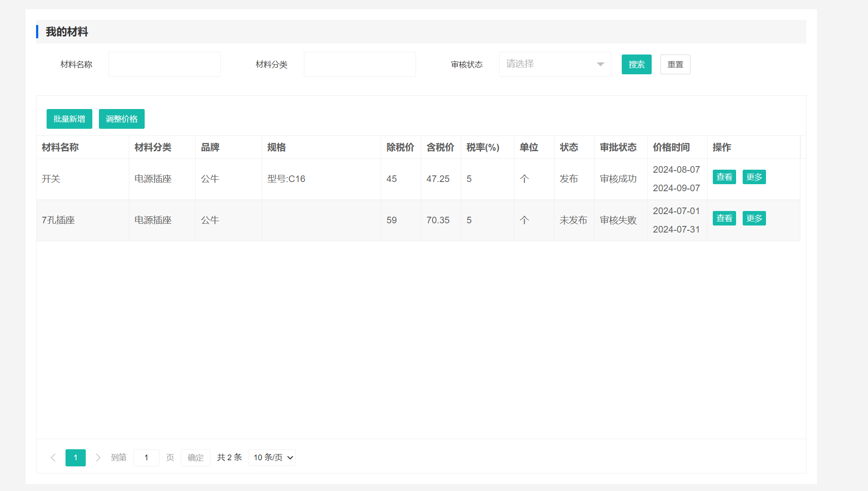Click the 批量新增 button
The image size is (868, 491).
[x=69, y=119]
